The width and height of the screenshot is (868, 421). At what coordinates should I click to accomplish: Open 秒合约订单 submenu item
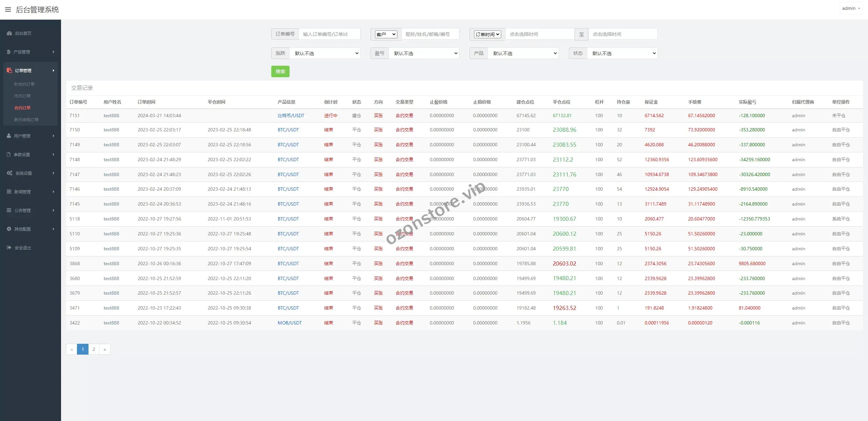tap(24, 84)
